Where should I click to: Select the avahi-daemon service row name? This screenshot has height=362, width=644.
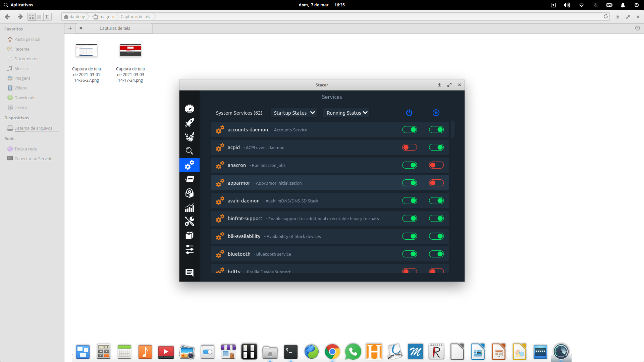(244, 201)
